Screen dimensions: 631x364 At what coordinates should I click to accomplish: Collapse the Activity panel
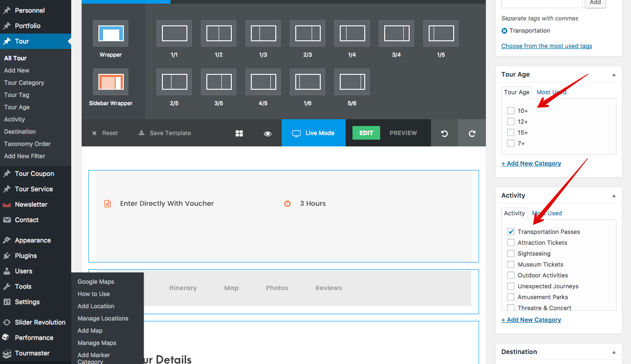[614, 196]
